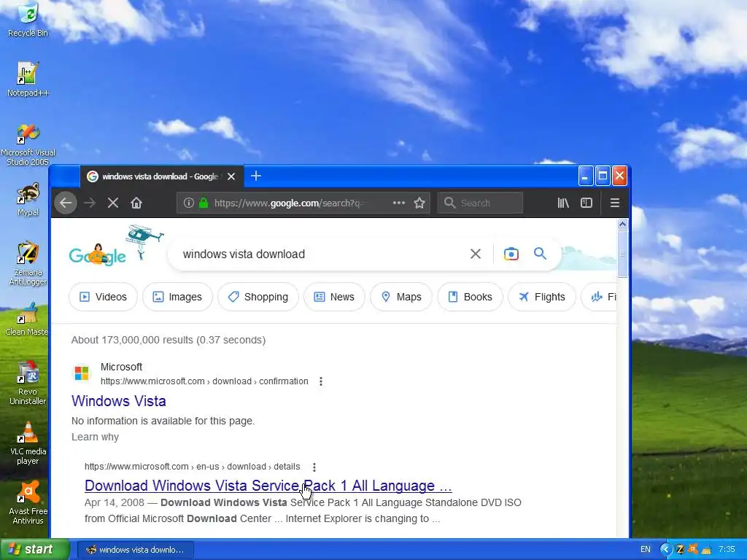
Task: Search by image with the camera icon
Action: click(x=511, y=254)
